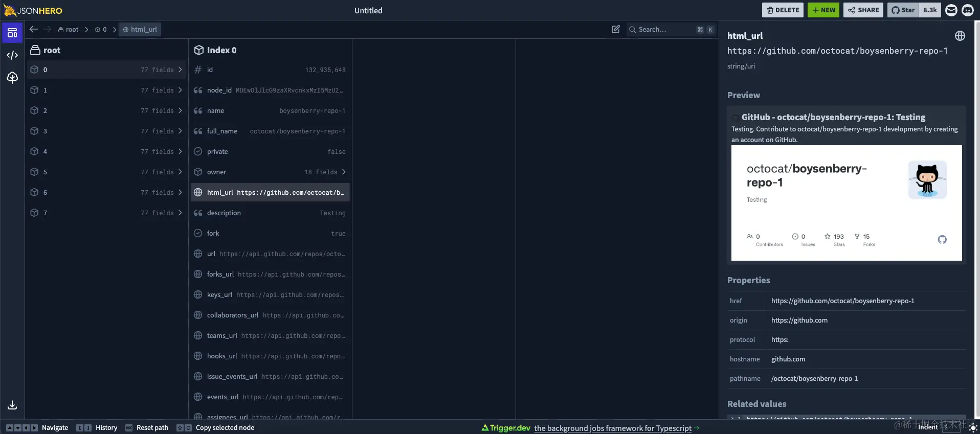
Task: Click the edit title pencil icon
Action: 616,29
